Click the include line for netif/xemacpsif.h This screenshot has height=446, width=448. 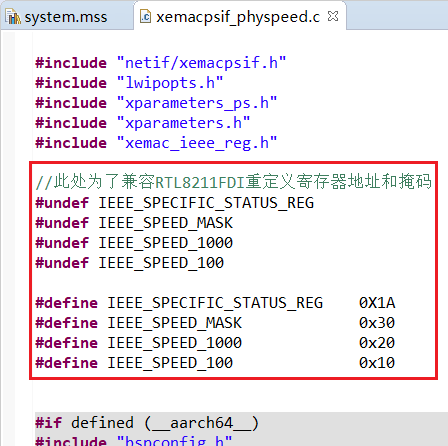[x=161, y=63]
